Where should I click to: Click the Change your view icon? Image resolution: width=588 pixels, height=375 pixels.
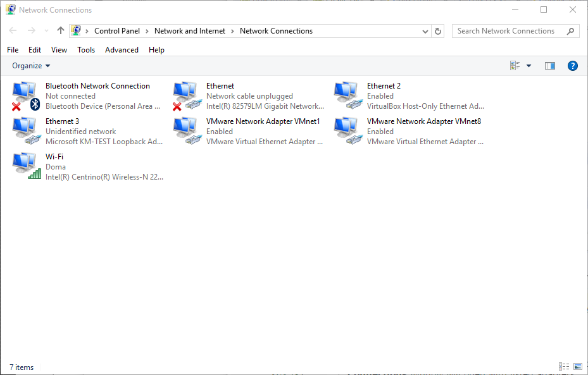pos(515,66)
